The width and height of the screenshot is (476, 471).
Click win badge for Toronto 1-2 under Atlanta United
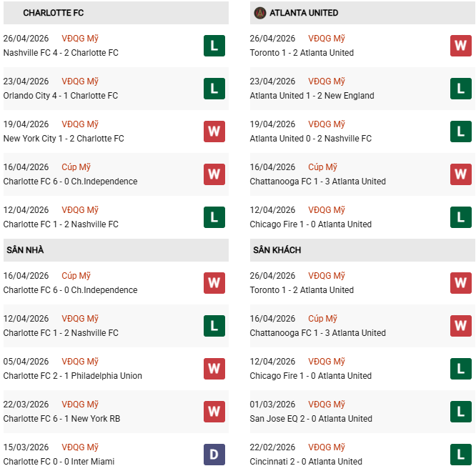click(460, 46)
